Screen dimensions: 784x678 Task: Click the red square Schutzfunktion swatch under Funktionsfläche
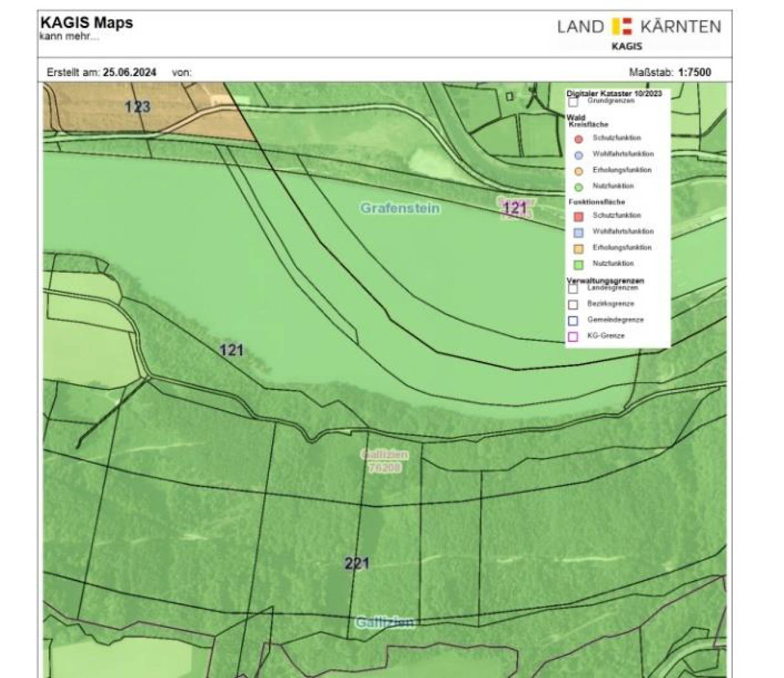[578, 216]
